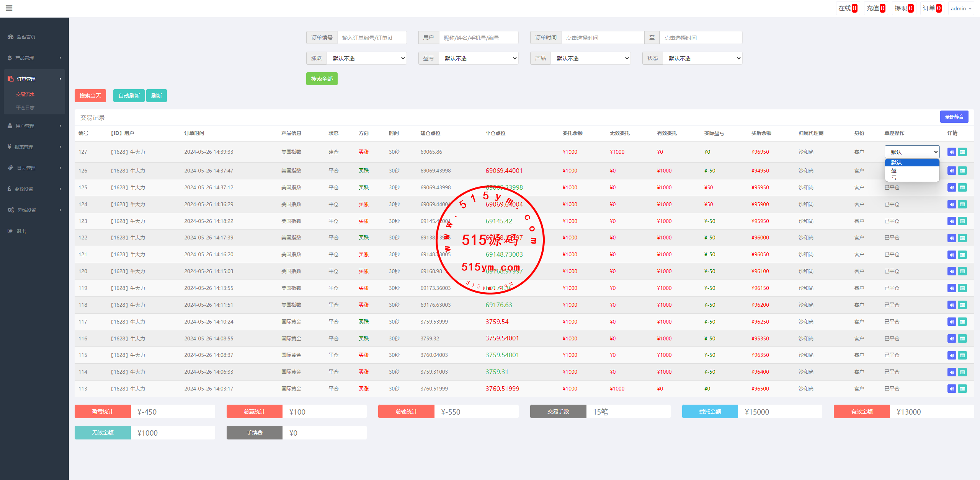Click the 订单编号 input field
This screenshot has width=980, height=480.
point(371,38)
